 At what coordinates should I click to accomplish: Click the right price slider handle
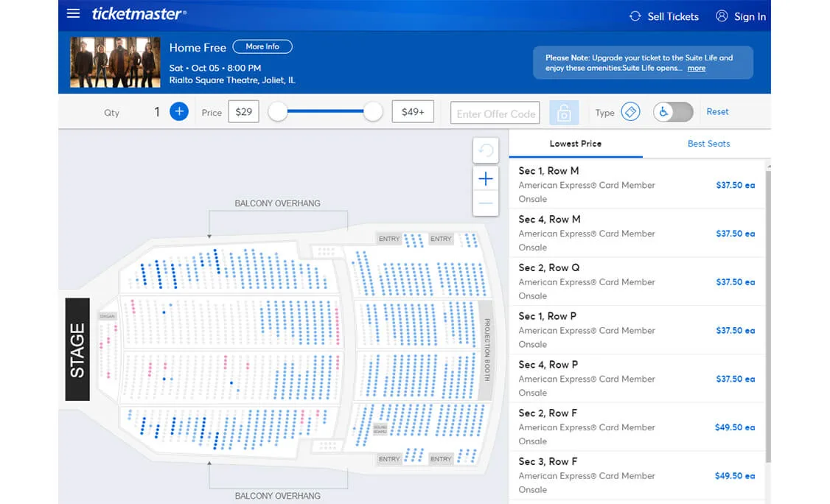pyautogui.click(x=374, y=112)
